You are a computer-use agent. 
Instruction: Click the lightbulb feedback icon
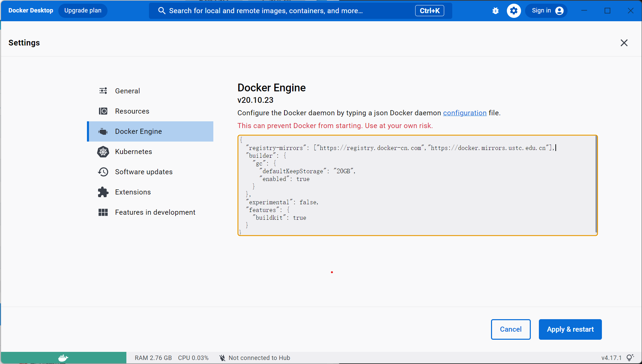(630, 358)
